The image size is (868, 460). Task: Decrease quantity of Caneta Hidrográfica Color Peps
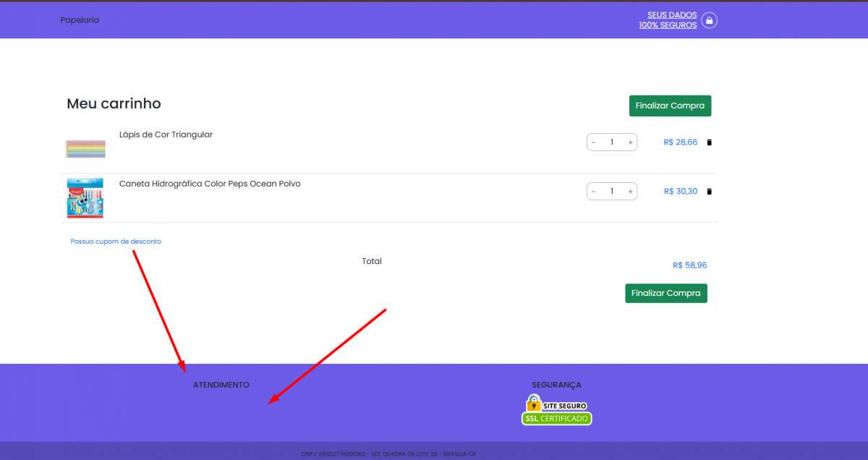(594, 192)
